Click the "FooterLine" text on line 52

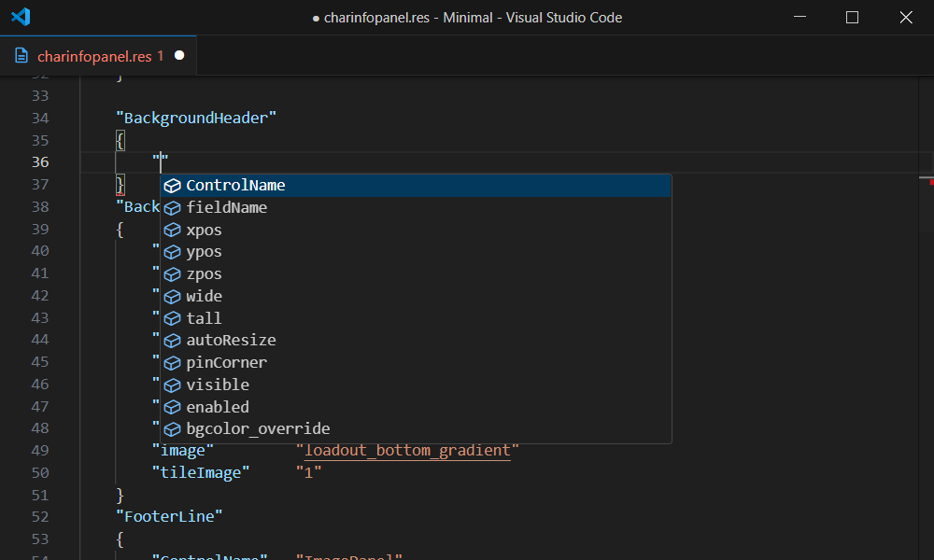169,516
